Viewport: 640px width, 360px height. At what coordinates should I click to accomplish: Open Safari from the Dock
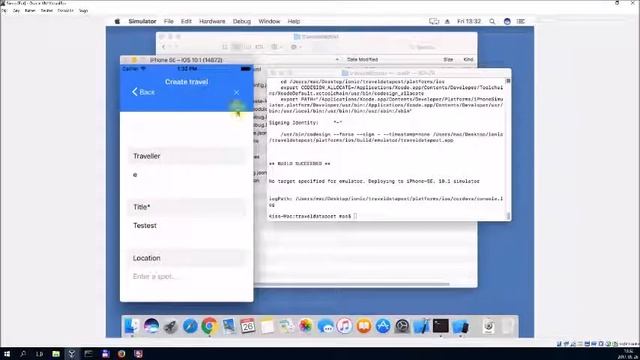(x=190, y=326)
